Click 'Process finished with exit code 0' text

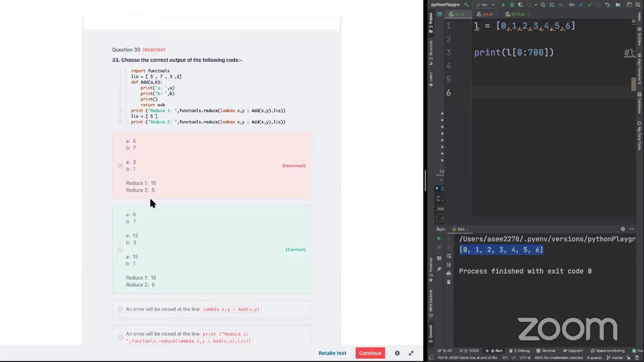coord(525,271)
